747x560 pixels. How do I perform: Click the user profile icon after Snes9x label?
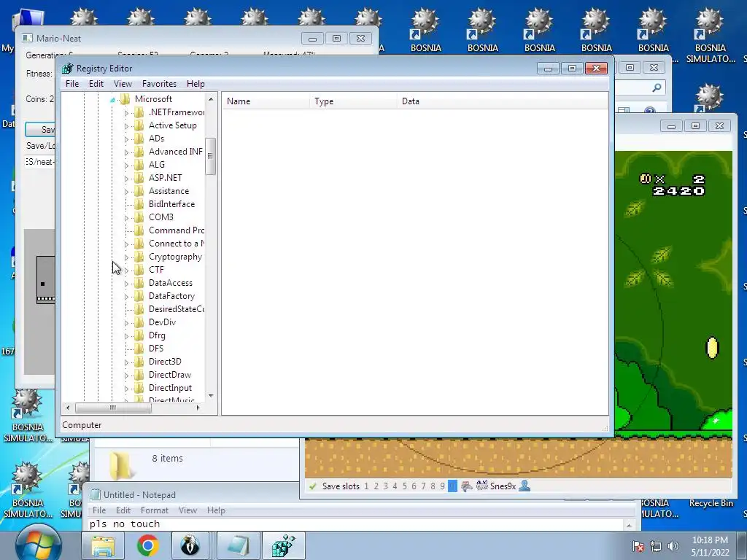coord(525,486)
